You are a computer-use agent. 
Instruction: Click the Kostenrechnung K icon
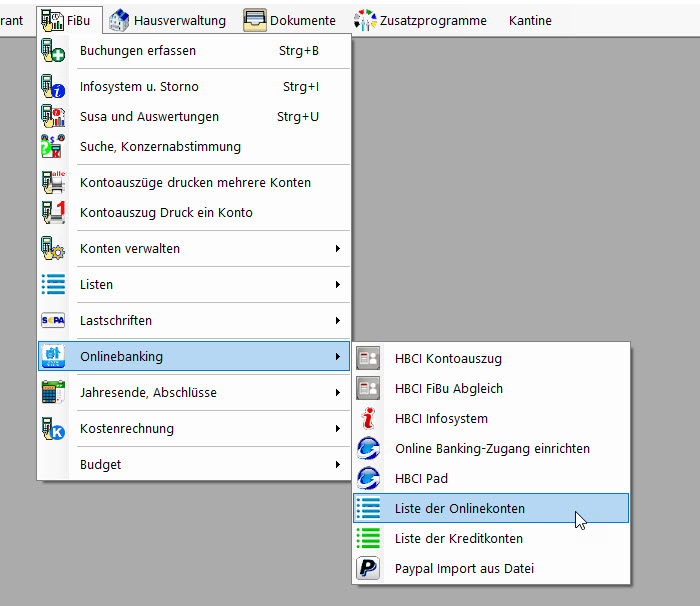[53, 428]
